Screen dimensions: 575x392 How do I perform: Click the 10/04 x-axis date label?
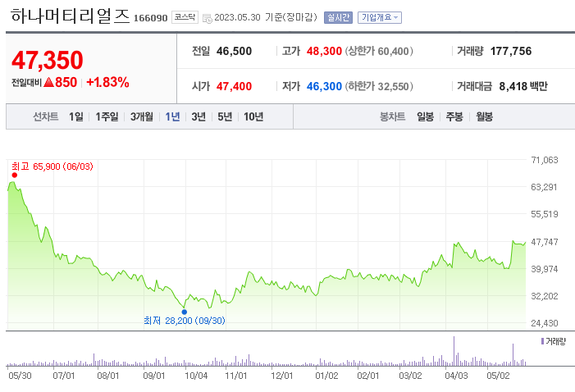[196, 376]
